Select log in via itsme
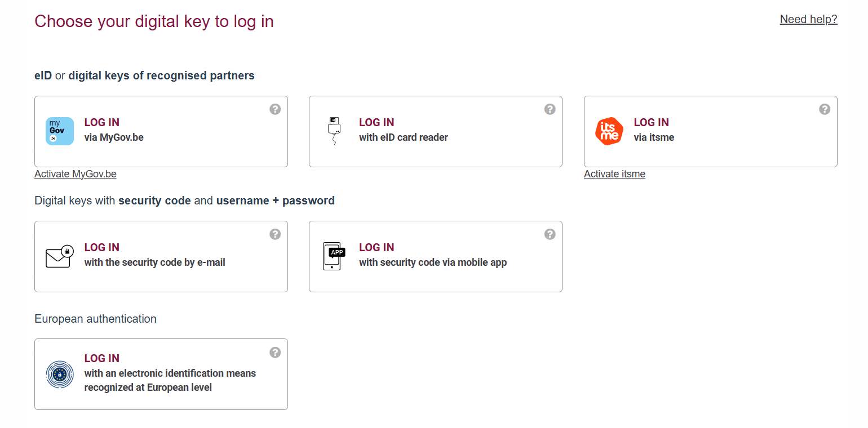This screenshot has height=428, width=868. point(654,130)
